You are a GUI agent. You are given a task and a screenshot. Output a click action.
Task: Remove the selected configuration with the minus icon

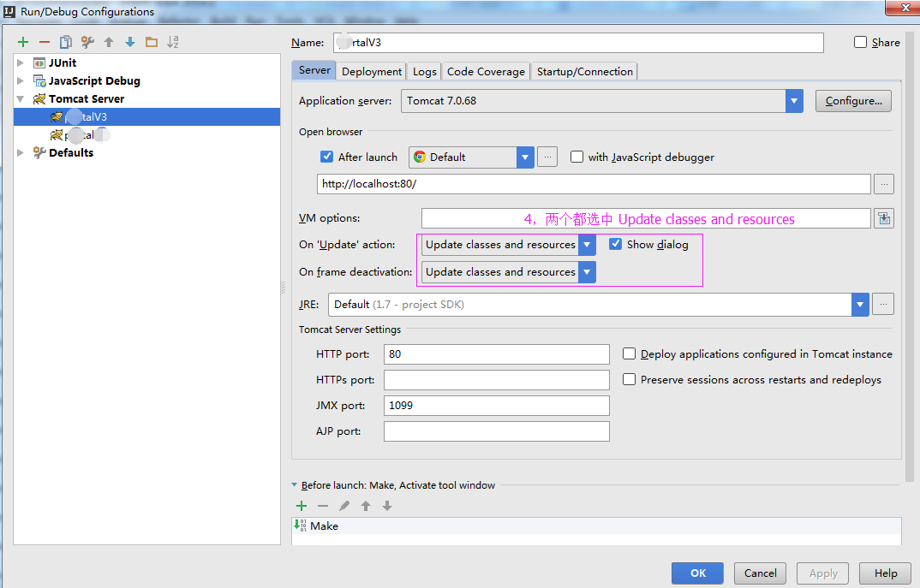coord(45,42)
